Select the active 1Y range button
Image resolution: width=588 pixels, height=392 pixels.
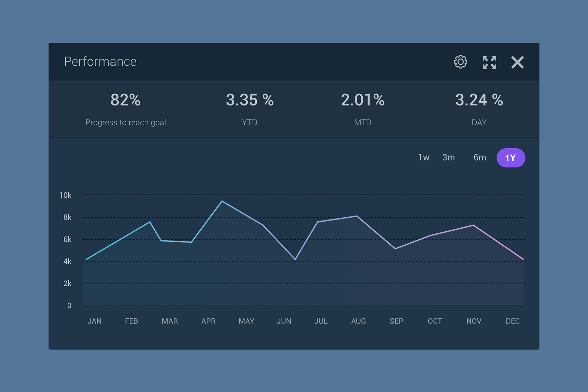511,158
